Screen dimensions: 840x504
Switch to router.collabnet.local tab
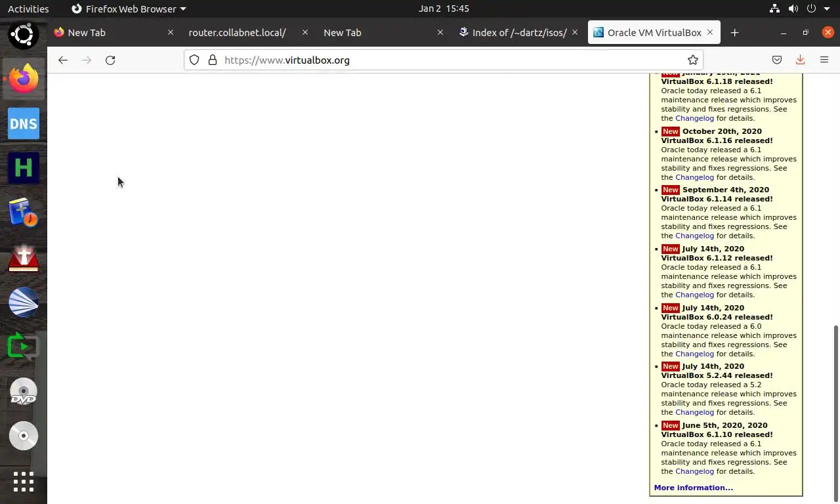tap(248, 32)
